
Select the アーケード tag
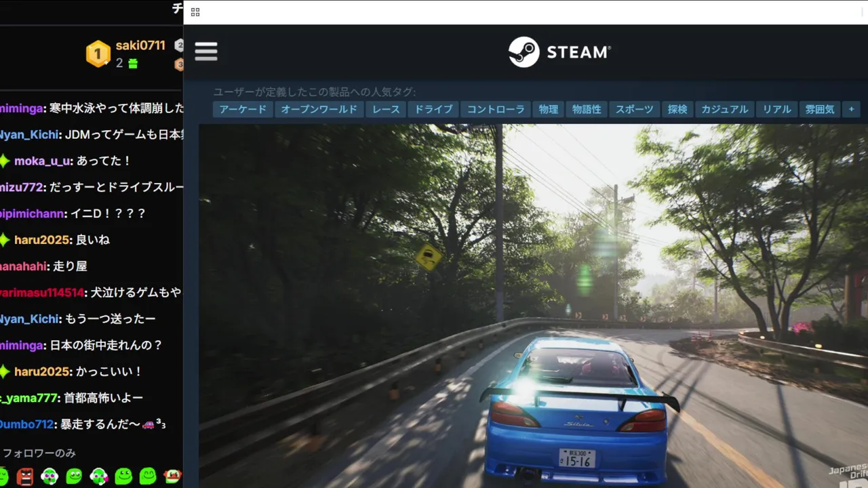[243, 109]
